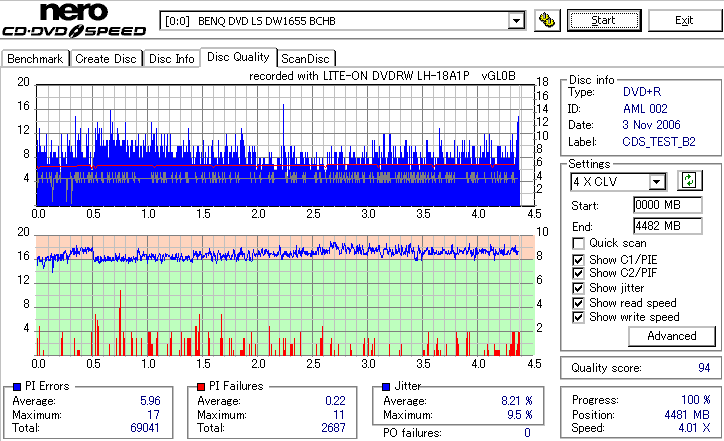This screenshot has height=441, width=724.
Task: Toggle the Quick scan checkbox
Action: (578, 243)
